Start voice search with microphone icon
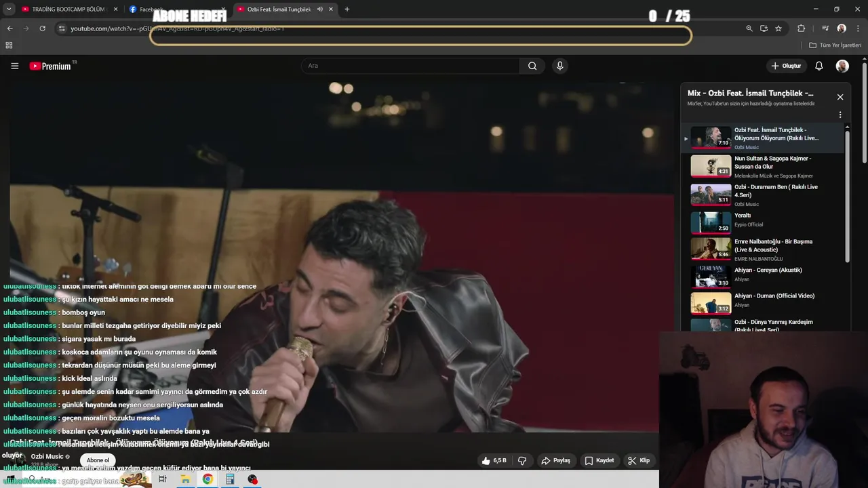The width and height of the screenshot is (868, 488). [x=559, y=66]
